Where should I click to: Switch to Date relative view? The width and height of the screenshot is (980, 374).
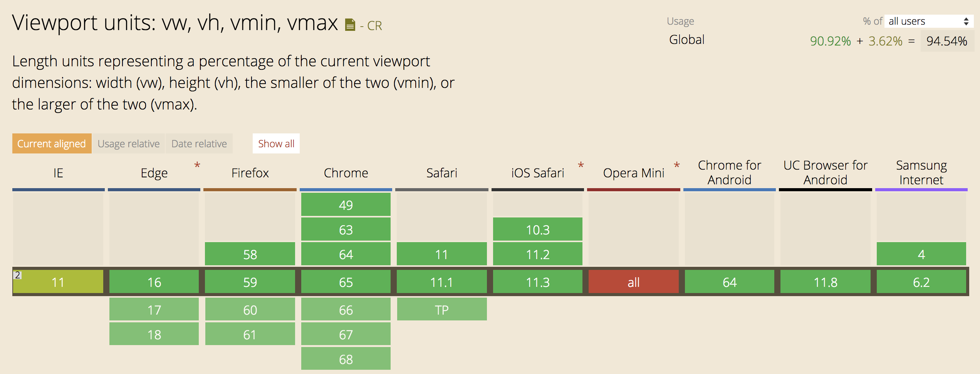199,143
